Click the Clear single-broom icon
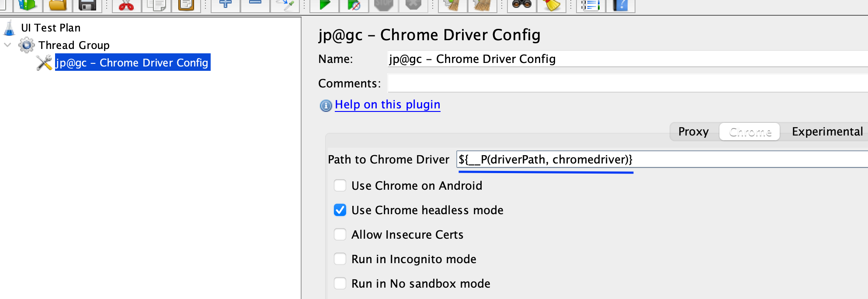 pyautogui.click(x=452, y=5)
